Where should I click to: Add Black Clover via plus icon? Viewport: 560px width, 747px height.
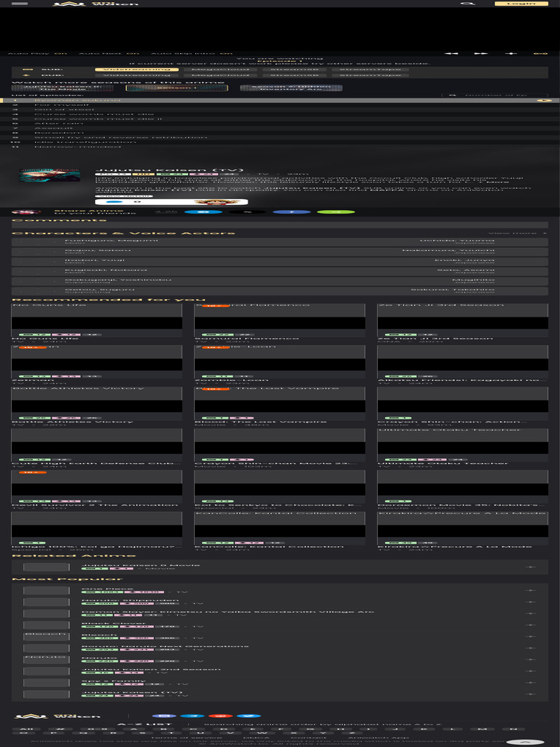pos(530,625)
